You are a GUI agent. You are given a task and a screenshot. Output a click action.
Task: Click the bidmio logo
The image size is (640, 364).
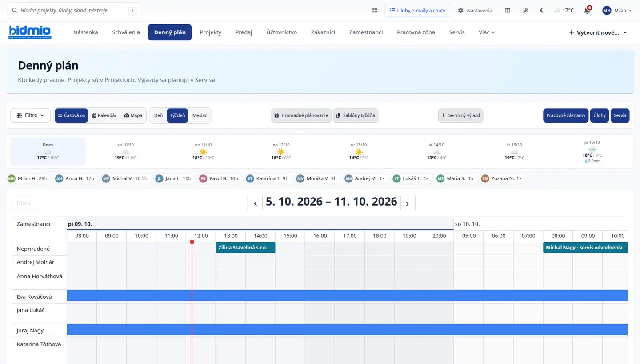[30, 32]
